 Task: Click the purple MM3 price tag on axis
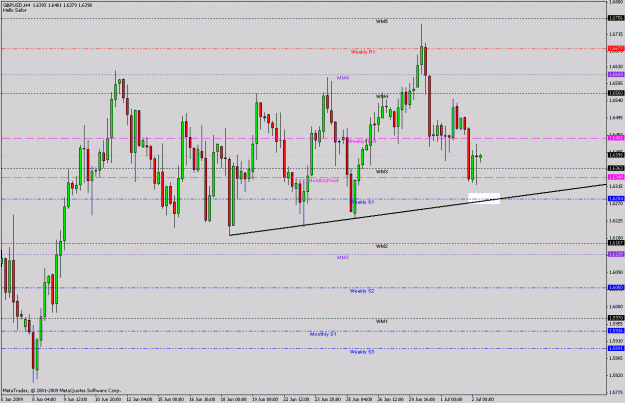pos(616,254)
